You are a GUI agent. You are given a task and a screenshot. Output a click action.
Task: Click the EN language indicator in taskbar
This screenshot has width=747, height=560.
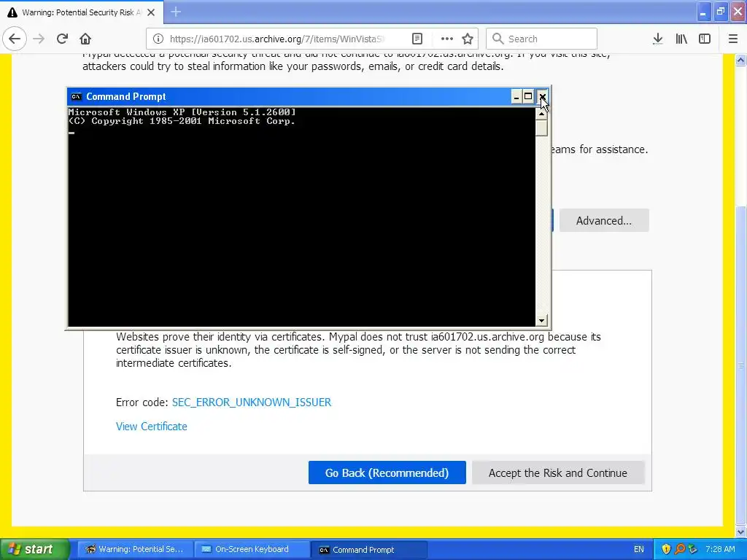(639, 549)
